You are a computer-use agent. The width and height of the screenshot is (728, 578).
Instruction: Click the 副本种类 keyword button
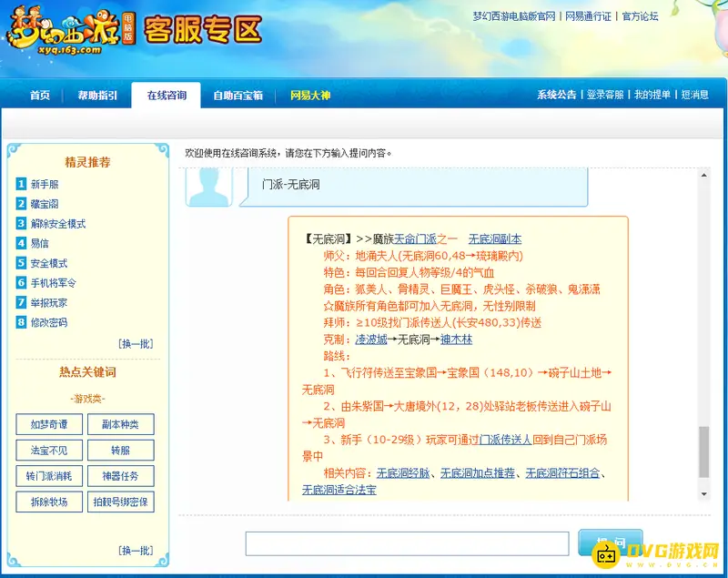pos(121,424)
